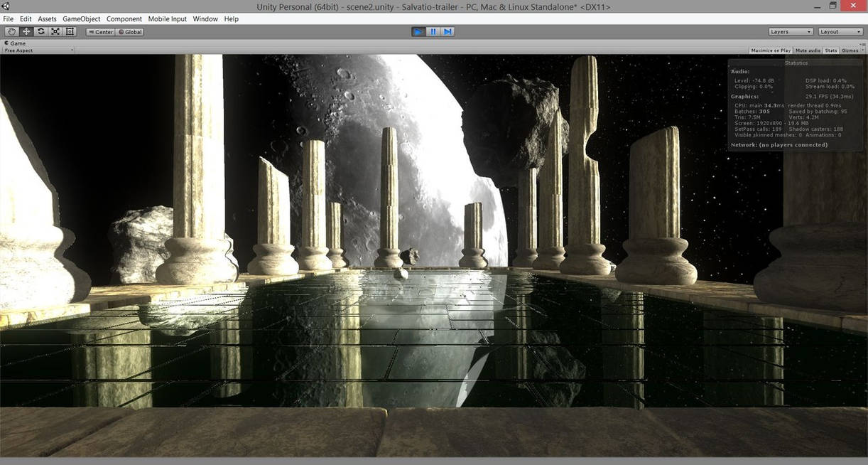Select the Rect transform tool

click(70, 31)
